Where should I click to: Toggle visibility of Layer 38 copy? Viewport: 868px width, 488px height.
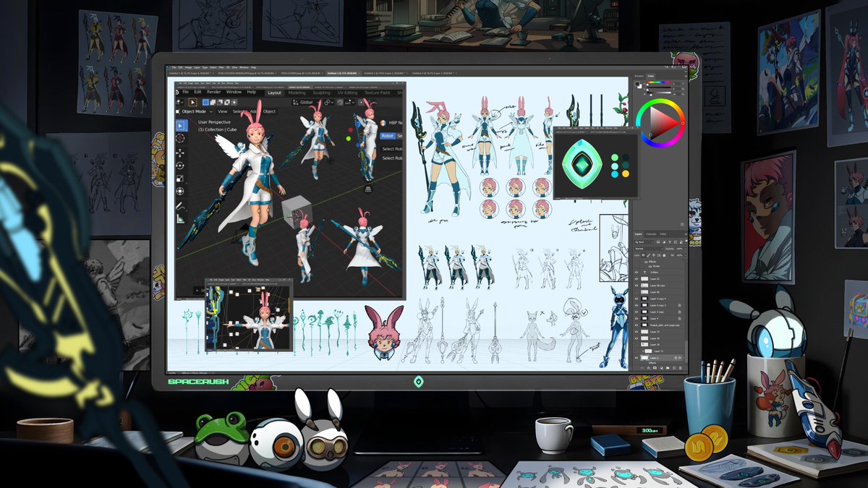coord(637,286)
